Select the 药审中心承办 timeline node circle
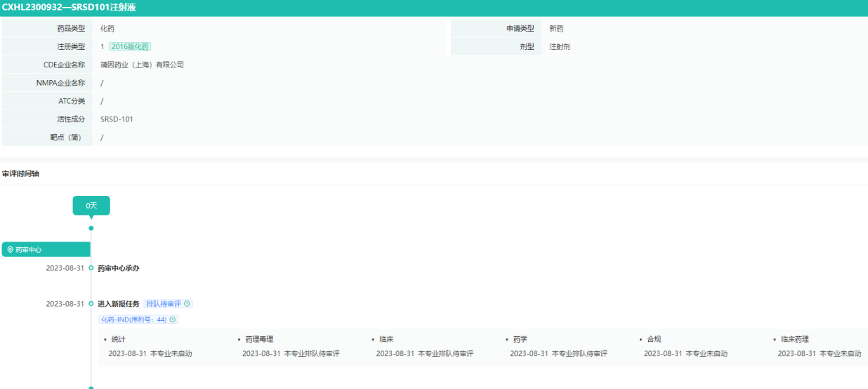Image resolution: width=868 pixels, height=389 pixels. coord(91,268)
